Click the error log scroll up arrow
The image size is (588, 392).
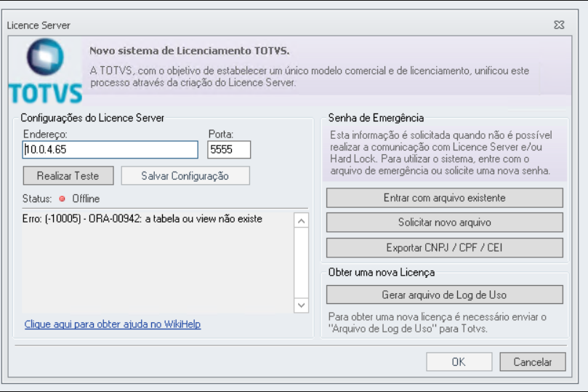[x=301, y=221]
